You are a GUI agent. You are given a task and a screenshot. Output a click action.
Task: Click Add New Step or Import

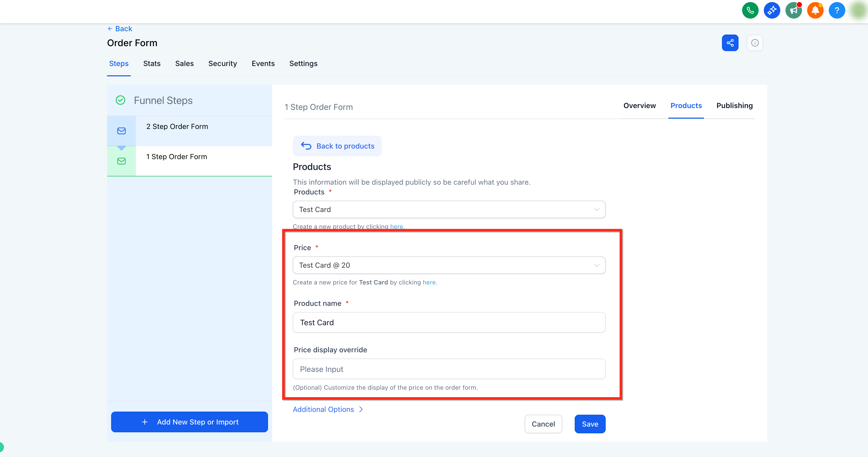[x=189, y=422]
